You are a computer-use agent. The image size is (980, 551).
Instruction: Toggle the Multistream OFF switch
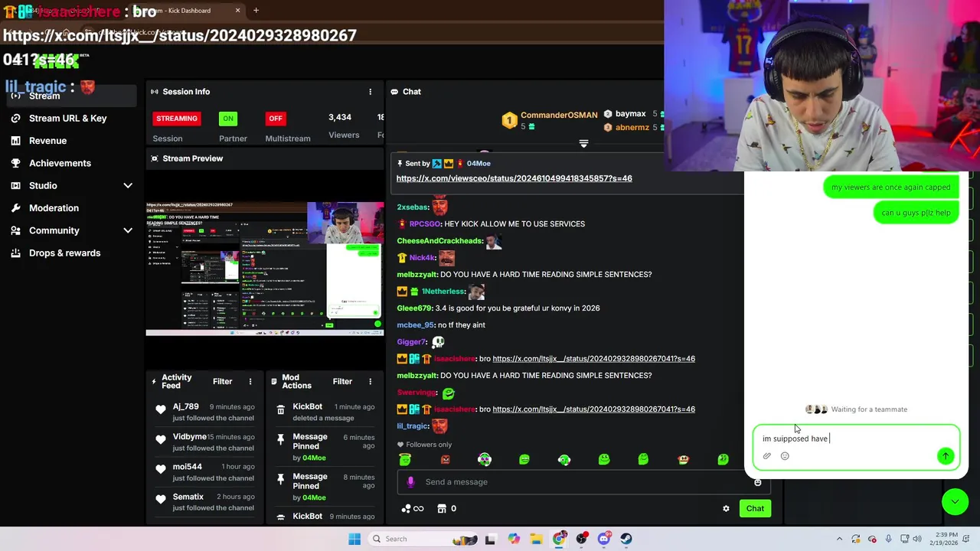pyautogui.click(x=276, y=119)
